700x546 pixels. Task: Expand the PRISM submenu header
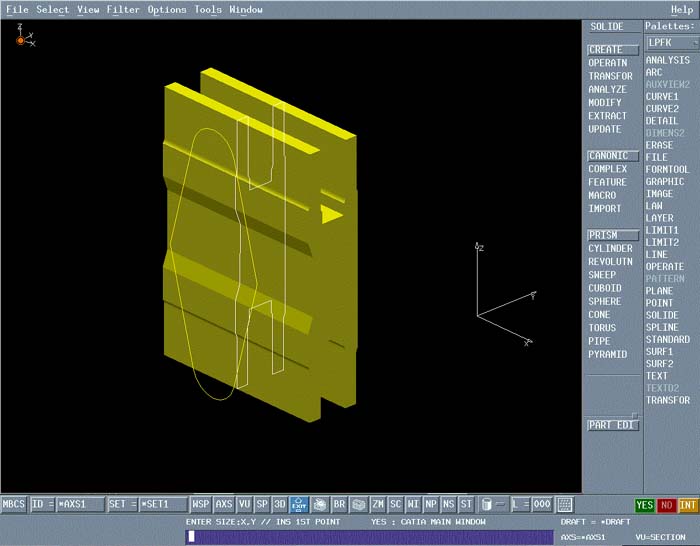606,235
